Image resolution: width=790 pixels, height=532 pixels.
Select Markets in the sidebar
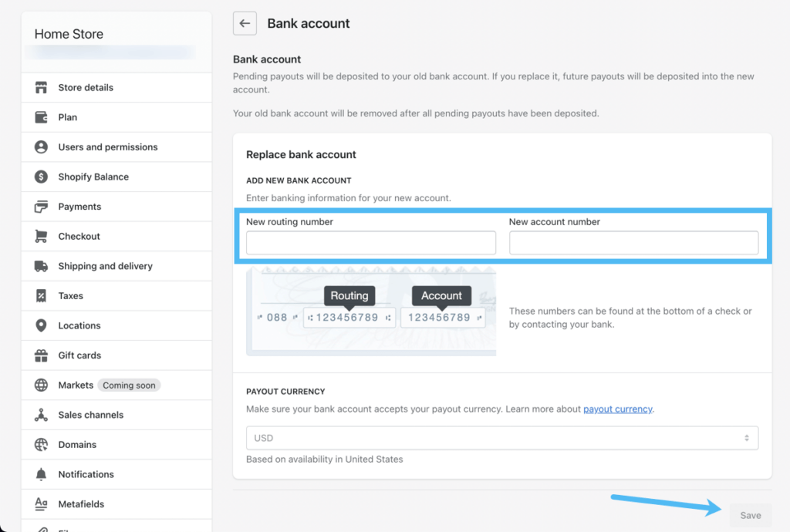point(76,385)
